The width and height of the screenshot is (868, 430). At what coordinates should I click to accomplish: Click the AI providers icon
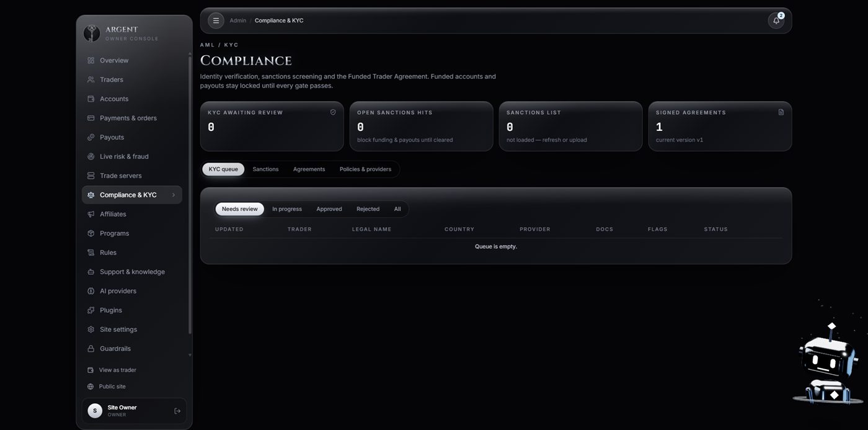(x=91, y=291)
